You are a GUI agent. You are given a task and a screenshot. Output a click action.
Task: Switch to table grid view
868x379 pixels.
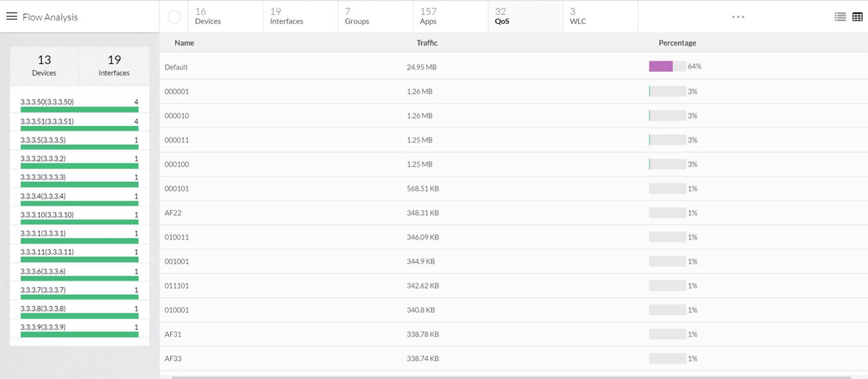tap(857, 17)
